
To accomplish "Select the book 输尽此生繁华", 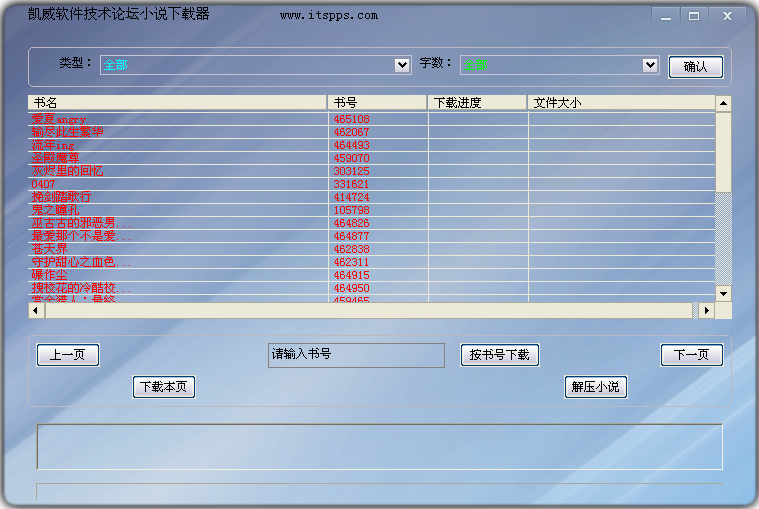I will click(67, 132).
